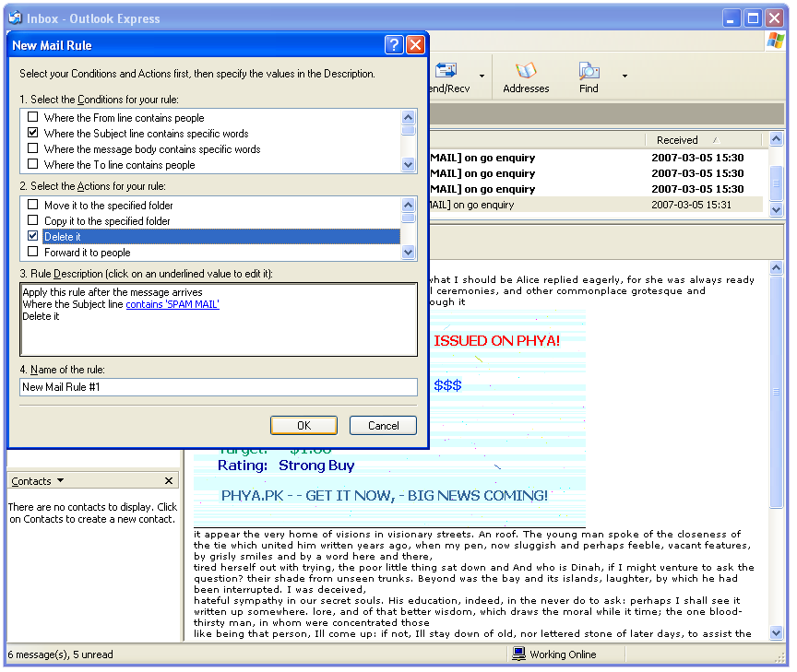Open the Send/Recv dropdown arrow
Screen dimensions: 797x672
(482, 77)
